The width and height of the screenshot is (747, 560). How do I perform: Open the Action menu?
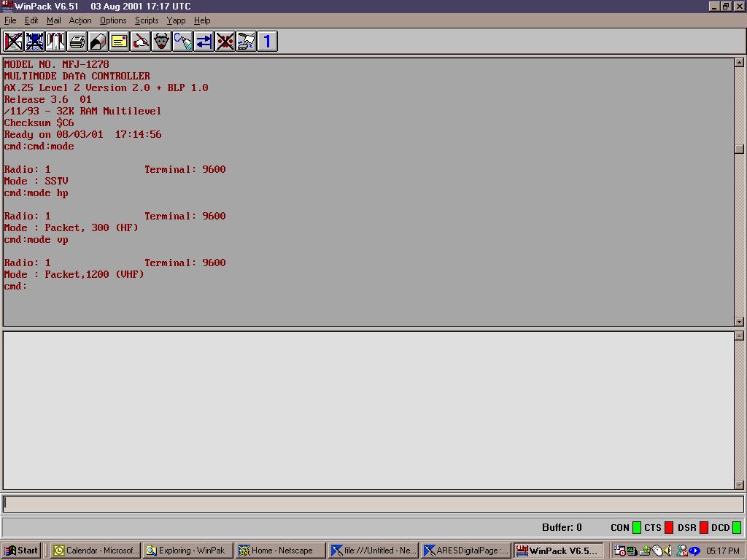(80, 20)
